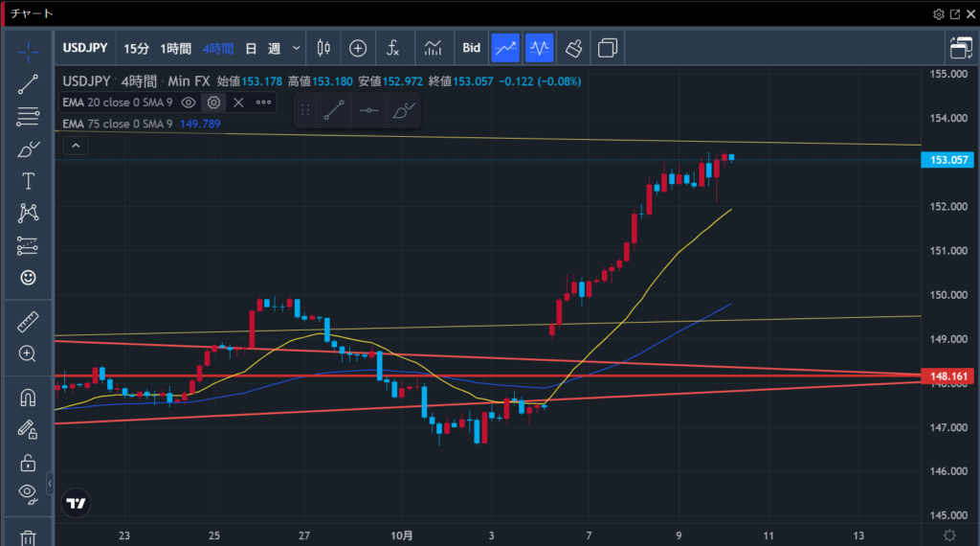Open the candlestick chart style selector
The width and height of the screenshot is (980, 546).
(323, 48)
